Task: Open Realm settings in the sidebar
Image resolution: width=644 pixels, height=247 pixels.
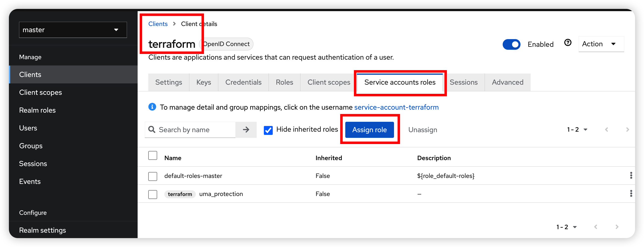Action: pos(73,230)
